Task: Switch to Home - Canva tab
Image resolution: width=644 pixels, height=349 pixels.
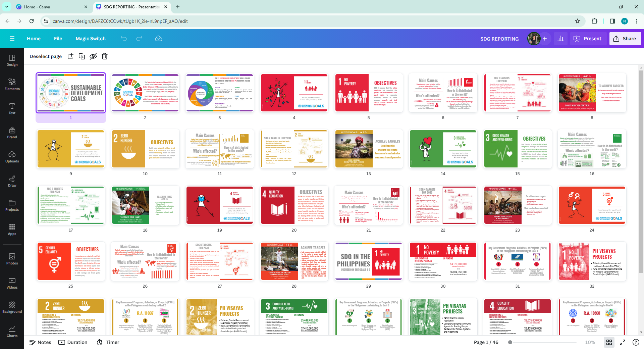Action: pyautogui.click(x=52, y=7)
